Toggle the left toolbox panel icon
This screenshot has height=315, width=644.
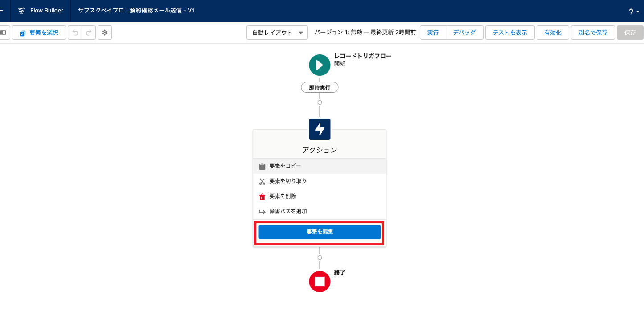pos(4,33)
